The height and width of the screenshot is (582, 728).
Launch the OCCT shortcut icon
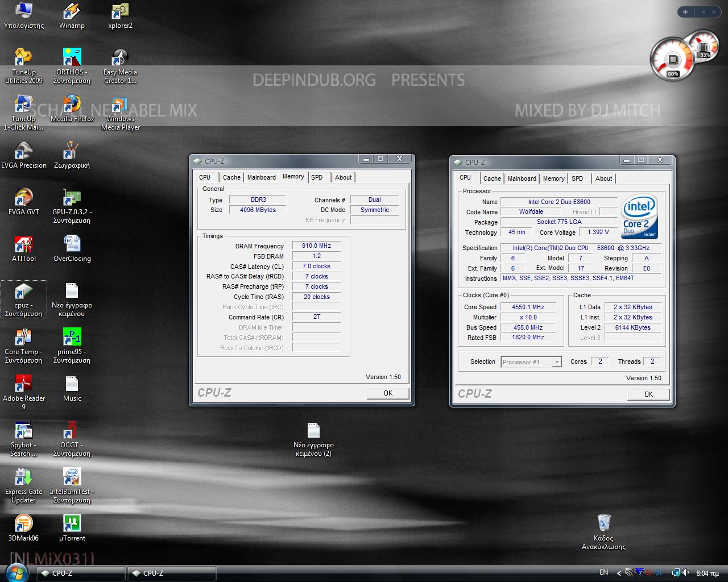click(72, 439)
